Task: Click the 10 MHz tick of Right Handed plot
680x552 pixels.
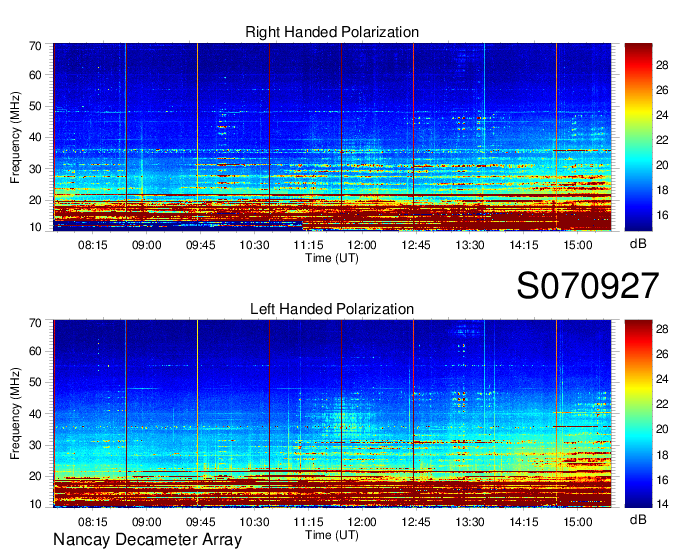Action: tap(35, 227)
